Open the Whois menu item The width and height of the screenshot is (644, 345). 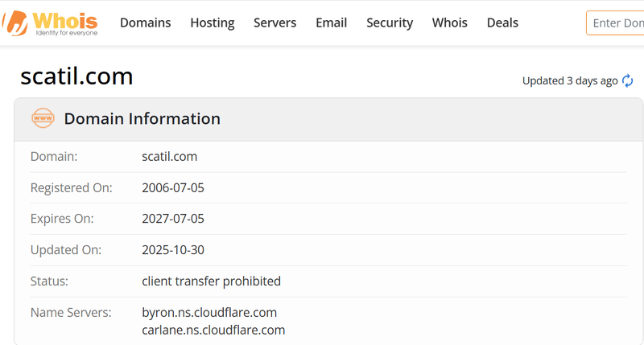pos(449,23)
